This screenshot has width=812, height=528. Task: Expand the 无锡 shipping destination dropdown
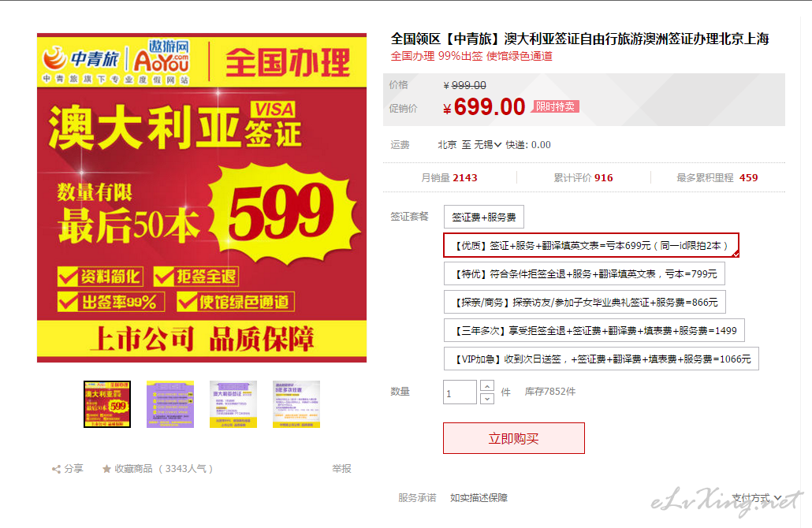pos(488,145)
